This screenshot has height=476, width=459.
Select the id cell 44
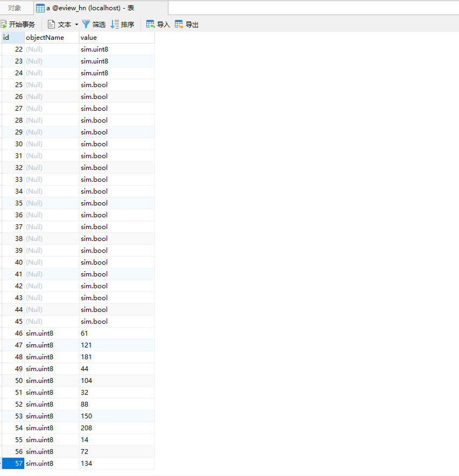pos(13,310)
